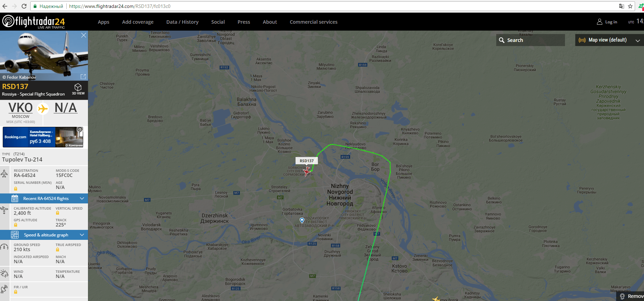Screen dimensions: 644x301
Task: Open the 3D view cube icon
Action: coord(78,87)
